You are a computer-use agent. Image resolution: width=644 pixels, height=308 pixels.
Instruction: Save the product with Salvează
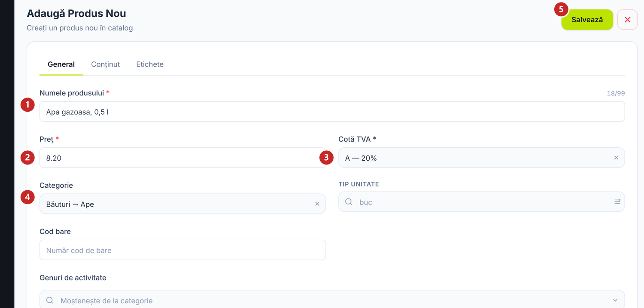tap(587, 20)
